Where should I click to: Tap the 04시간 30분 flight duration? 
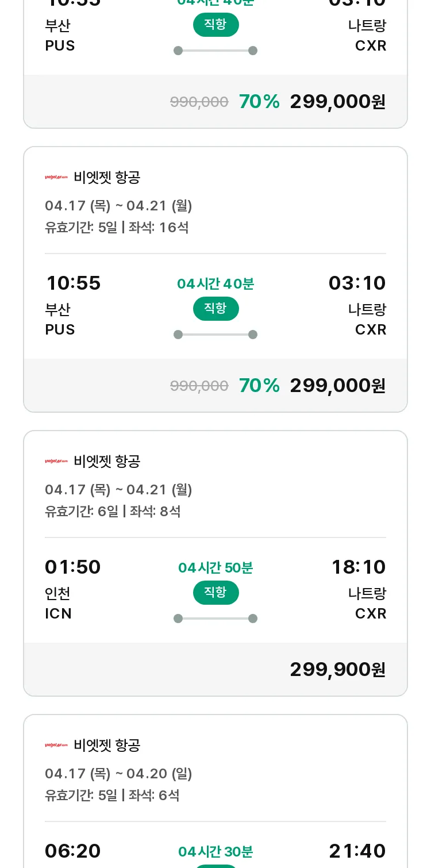[x=215, y=852]
